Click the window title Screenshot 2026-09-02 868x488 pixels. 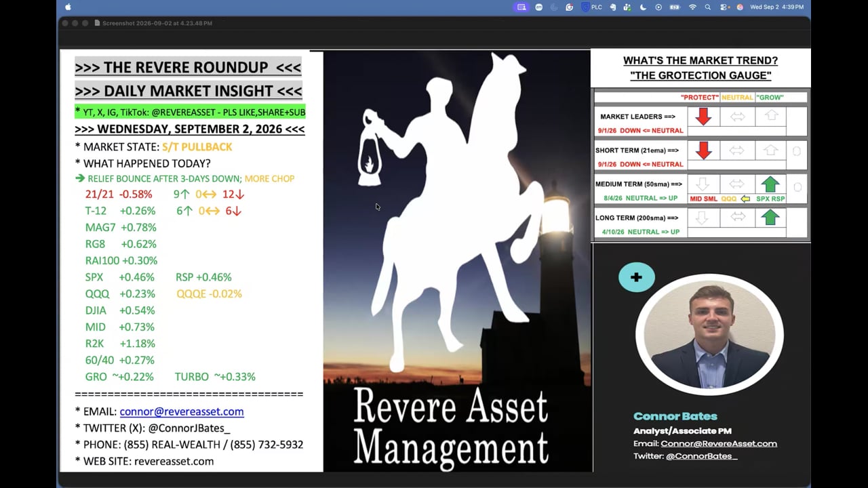[x=157, y=23]
